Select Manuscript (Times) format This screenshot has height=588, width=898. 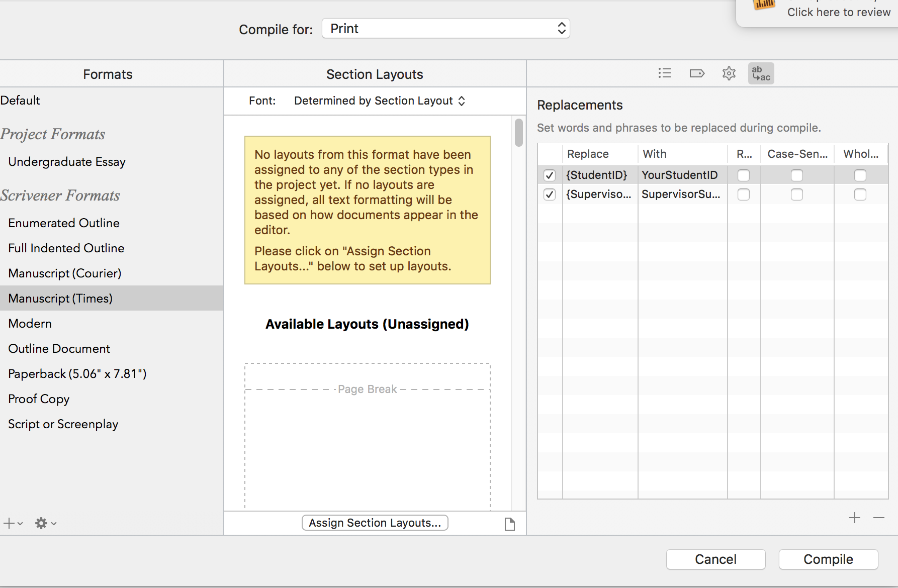112,299
